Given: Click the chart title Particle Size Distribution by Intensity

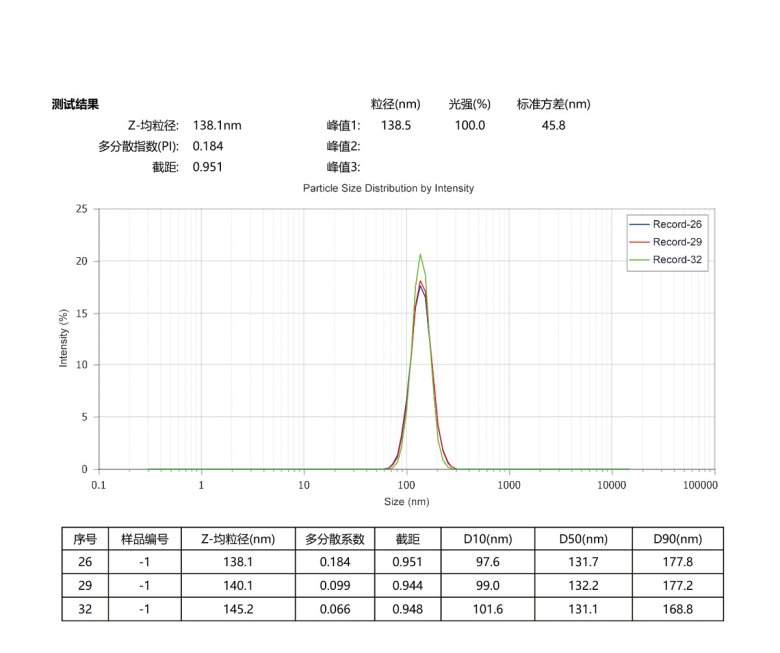Looking at the screenshot, I should point(388,188).
